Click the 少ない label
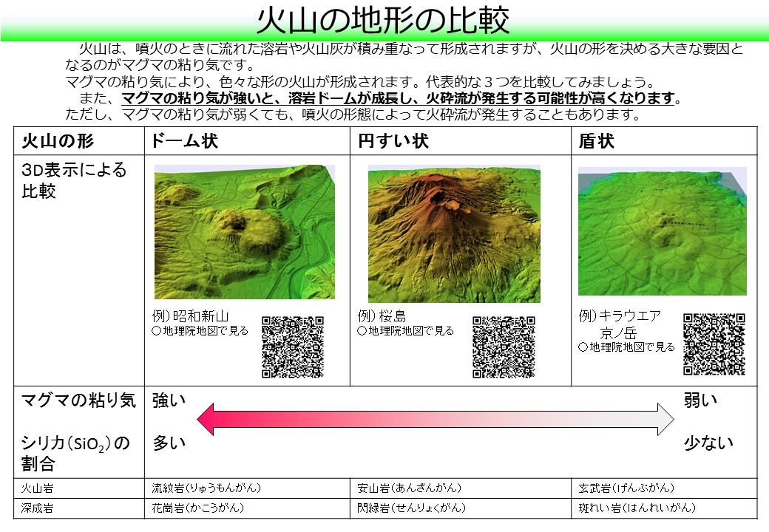The image size is (769, 532). 709,443
